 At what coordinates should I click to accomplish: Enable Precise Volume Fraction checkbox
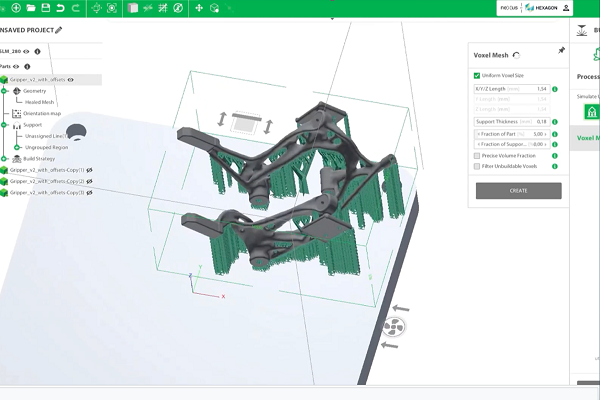pyautogui.click(x=477, y=156)
